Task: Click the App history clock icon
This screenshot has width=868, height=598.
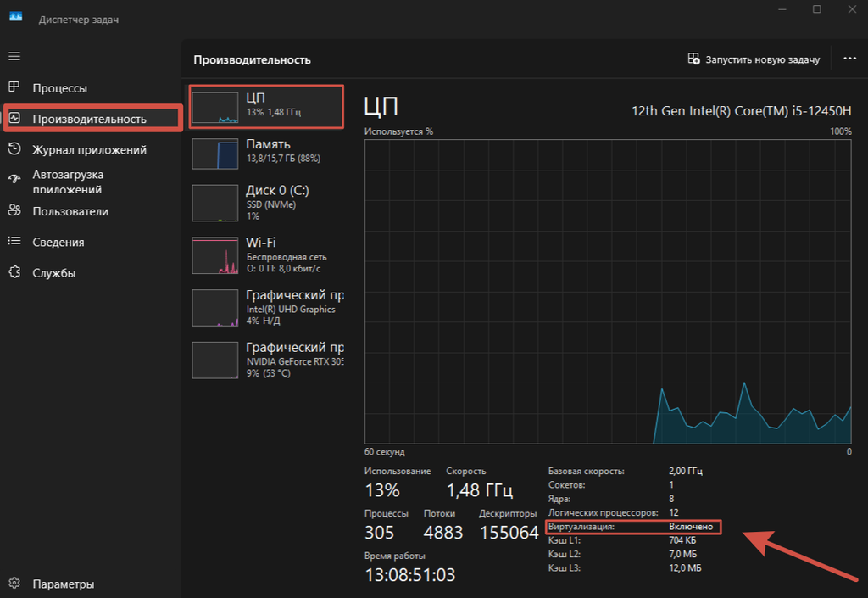Action: tap(14, 149)
